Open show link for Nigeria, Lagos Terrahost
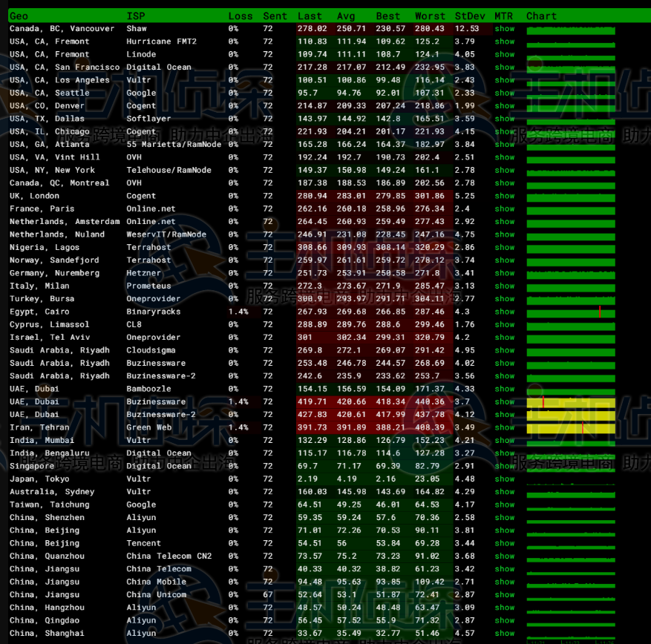651x644 pixels. click(504, 247)
